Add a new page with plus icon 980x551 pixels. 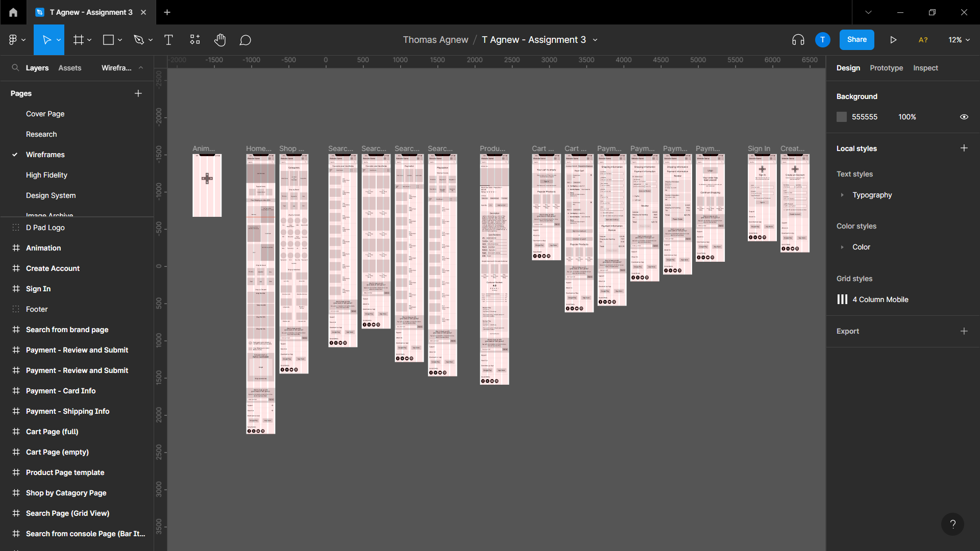(138, 93)
